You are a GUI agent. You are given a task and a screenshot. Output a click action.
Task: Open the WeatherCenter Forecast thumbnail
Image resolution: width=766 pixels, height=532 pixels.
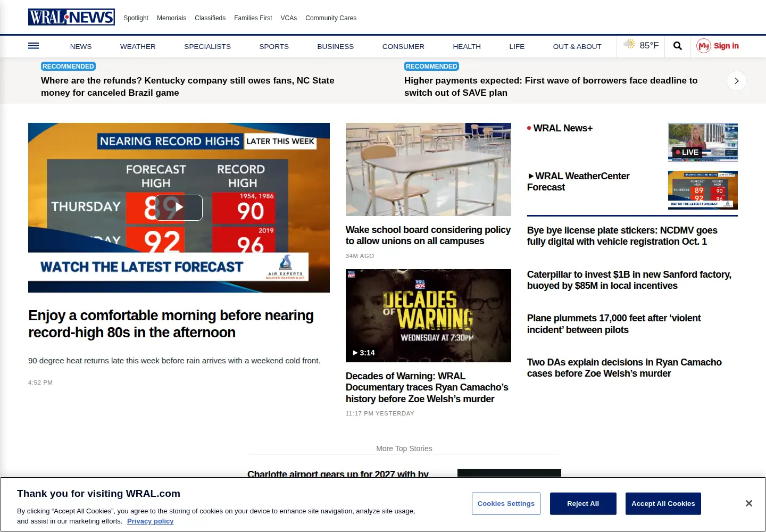coord(703,190)
